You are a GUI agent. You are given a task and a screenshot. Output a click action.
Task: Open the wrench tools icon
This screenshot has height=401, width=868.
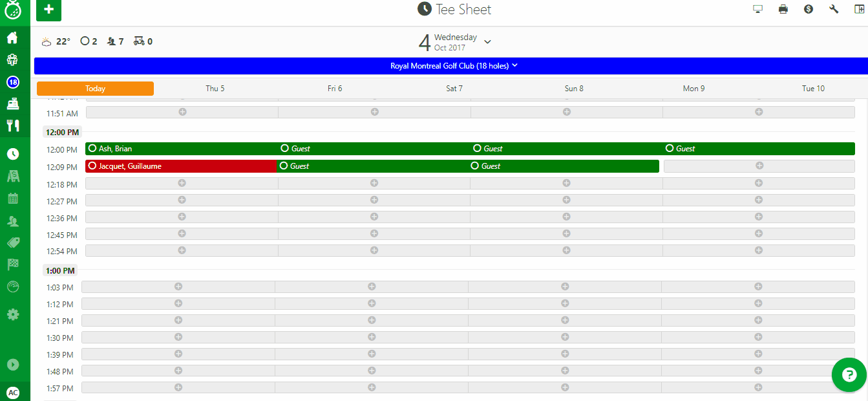coord(833,9)
